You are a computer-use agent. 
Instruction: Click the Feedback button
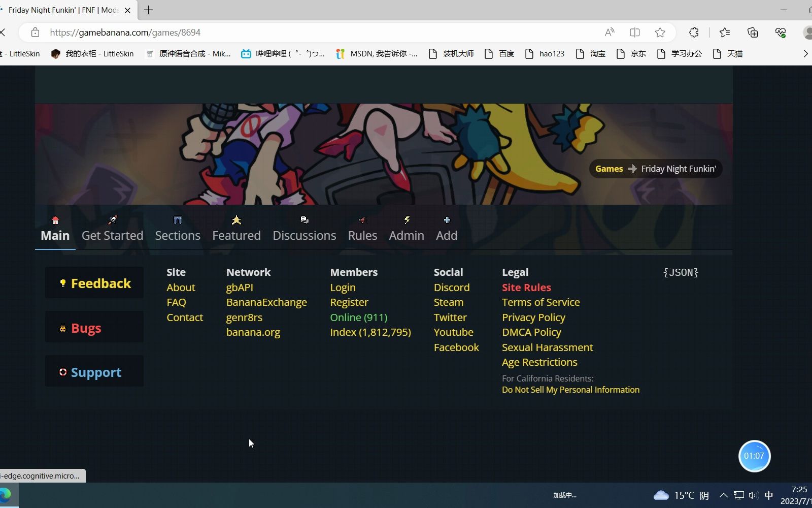[x=94, y=283]
